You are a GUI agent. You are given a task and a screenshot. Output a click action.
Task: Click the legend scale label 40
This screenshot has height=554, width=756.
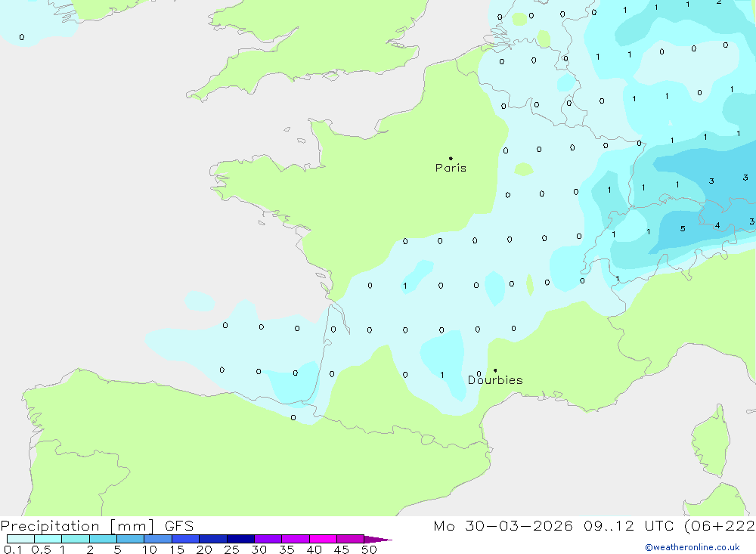pos(314,549)
